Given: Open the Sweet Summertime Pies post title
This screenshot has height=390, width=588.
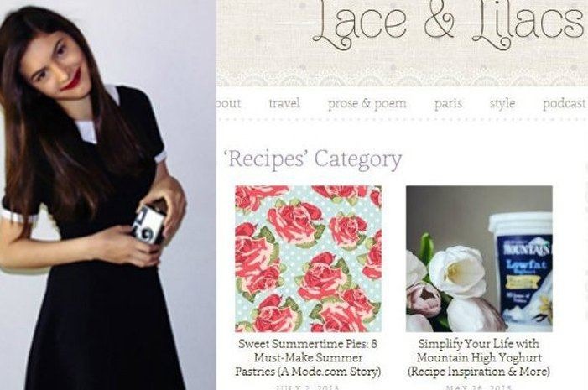Looking at the screenshot, I should pos(308,357).
